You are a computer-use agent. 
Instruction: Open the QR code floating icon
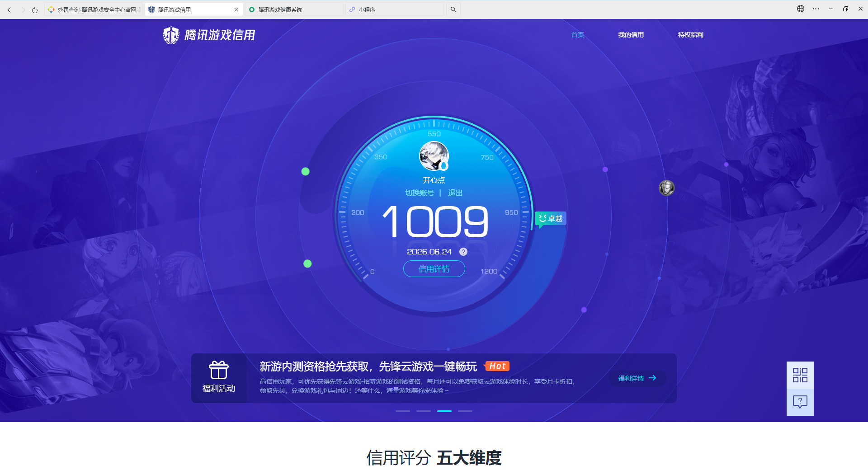point(800,375)
